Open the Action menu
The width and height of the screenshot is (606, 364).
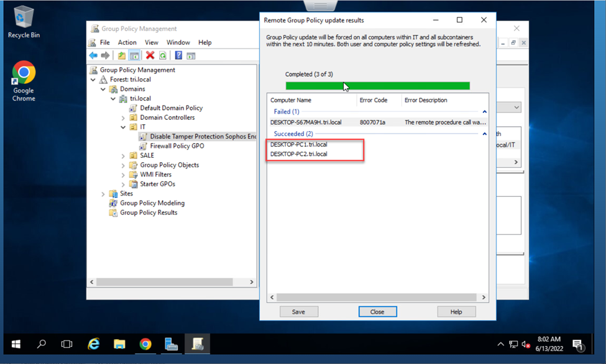click(127, 42)
